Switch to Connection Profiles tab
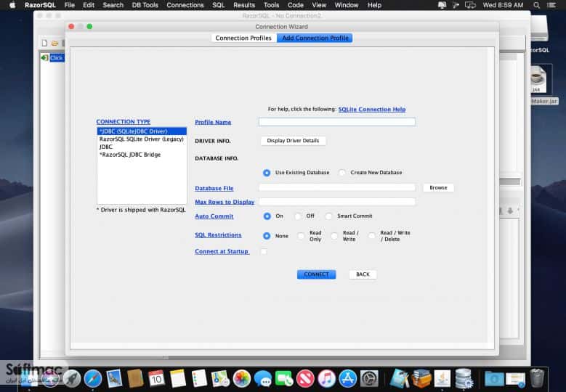Screen dimensions: 566x392 click(x=243, y=38)
